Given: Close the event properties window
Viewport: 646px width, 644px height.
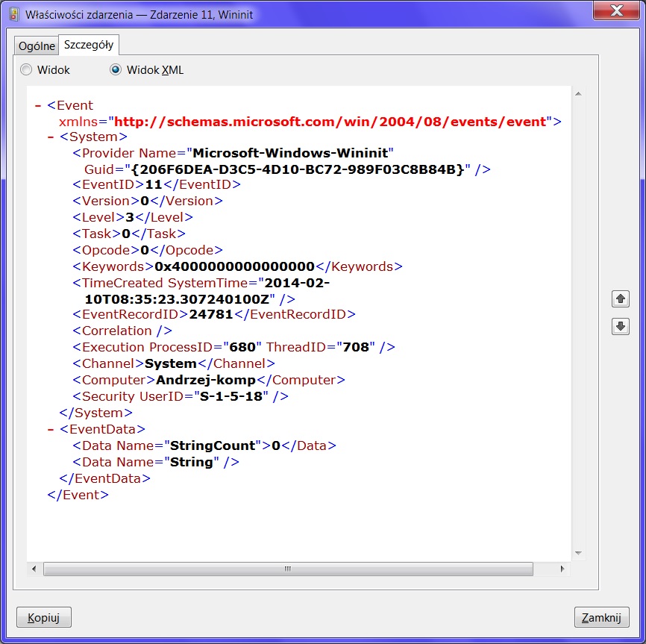Looking at the screenshot, I should pos(616,10).
